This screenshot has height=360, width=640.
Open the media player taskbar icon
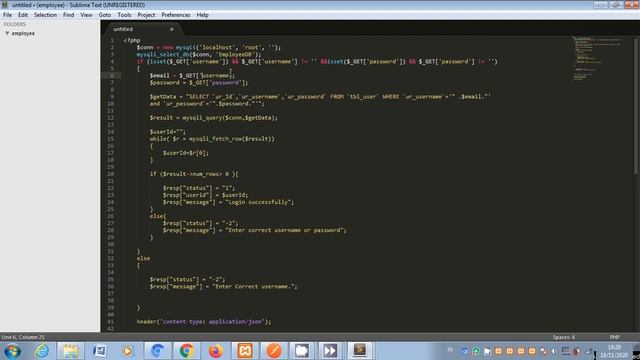click(128, 351)
